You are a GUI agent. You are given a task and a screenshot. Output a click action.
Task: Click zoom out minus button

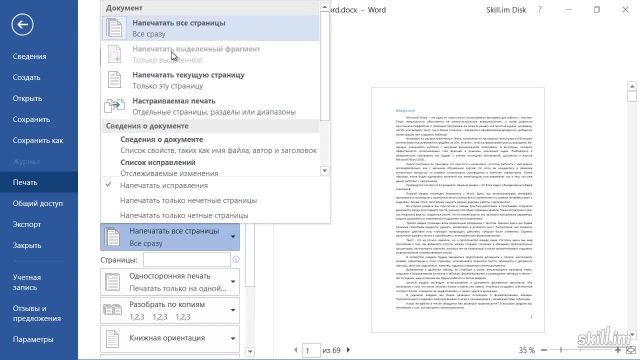tap(544, 350)
